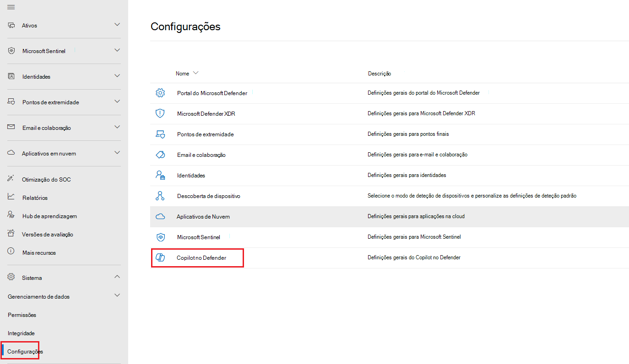
Task: Click 'Definições gerais para identidades' description
Action: pyautogui.click(x=407, y=175)
